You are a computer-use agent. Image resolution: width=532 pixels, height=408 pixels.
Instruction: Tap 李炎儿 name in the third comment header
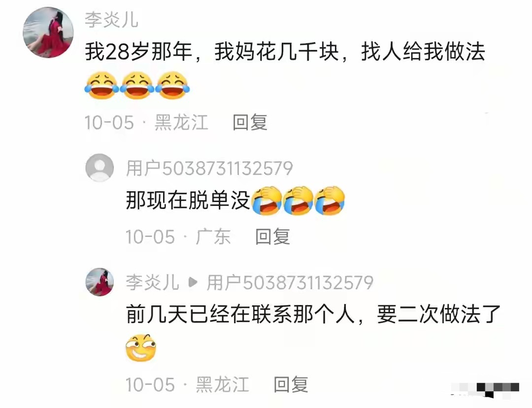pyautogui.click(x=152, y=282)
